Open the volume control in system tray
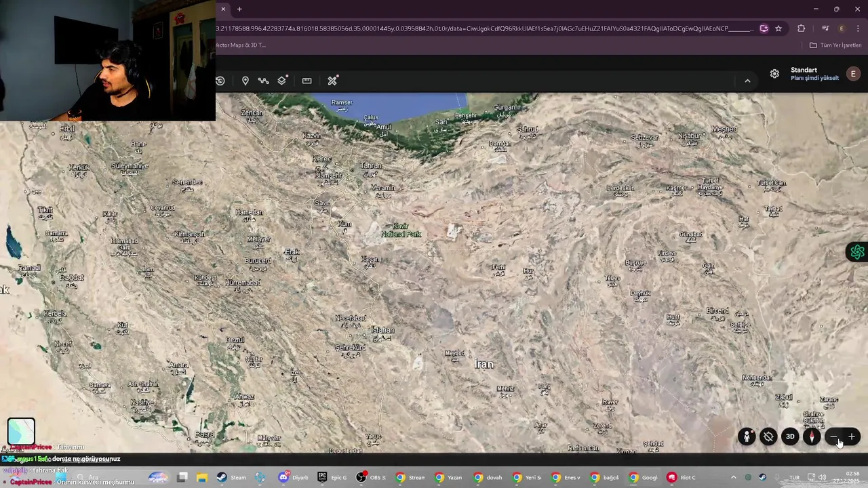This screenshot has height=488, width=868. pyautogui.click(x=822, y=477)
